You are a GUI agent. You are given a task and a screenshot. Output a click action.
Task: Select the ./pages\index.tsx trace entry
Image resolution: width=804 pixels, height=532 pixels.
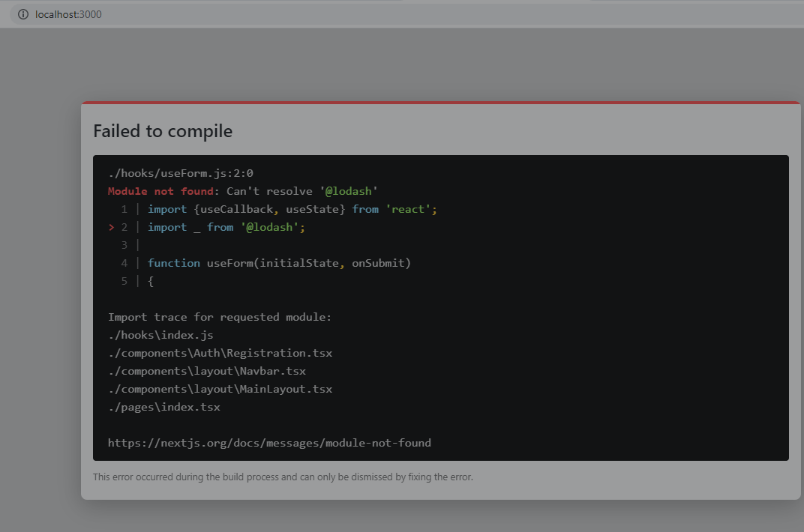coord(164,407)
